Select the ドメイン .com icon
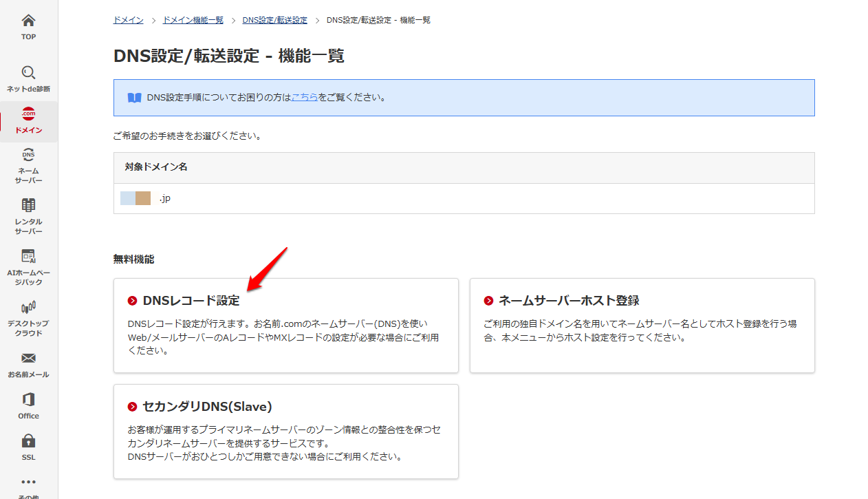The image size is (868, 499). pos(28,114)
